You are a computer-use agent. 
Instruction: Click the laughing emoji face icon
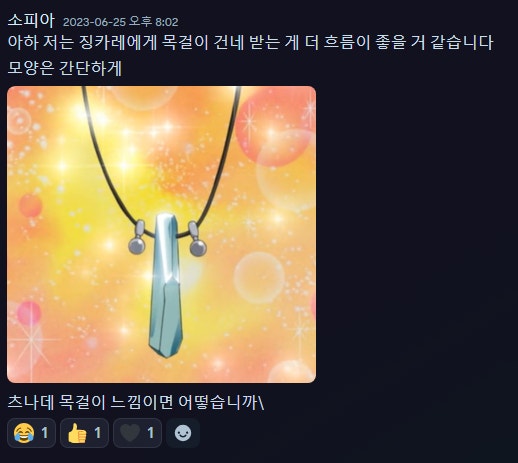click(24, 433)
